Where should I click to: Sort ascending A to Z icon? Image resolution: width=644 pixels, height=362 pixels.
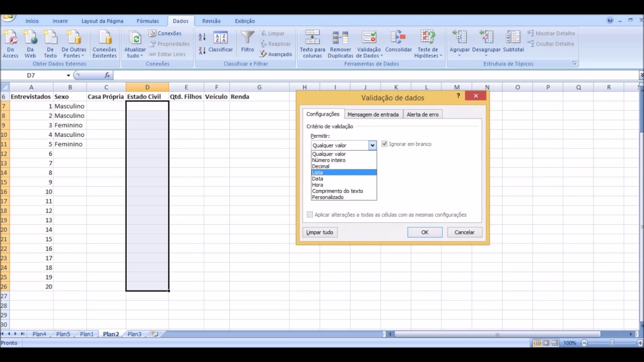tap(202, 37)
